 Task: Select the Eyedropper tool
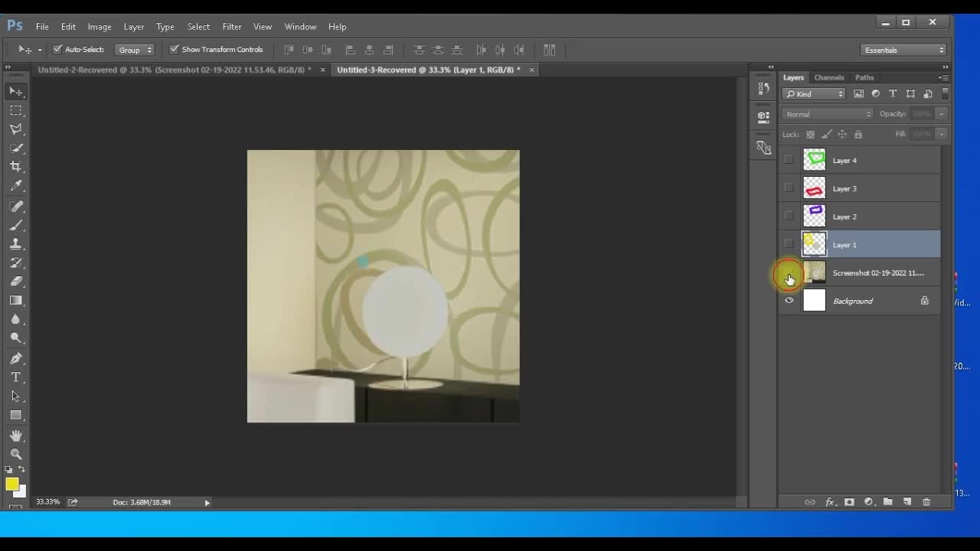coord(16,186)
